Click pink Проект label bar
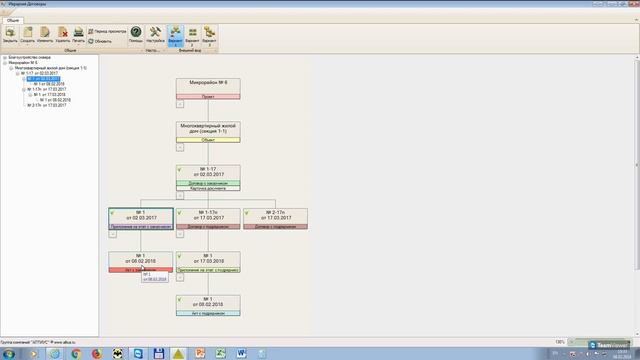Image resolution: width=640 pixels, height=360 pixels. click(208, 97)
